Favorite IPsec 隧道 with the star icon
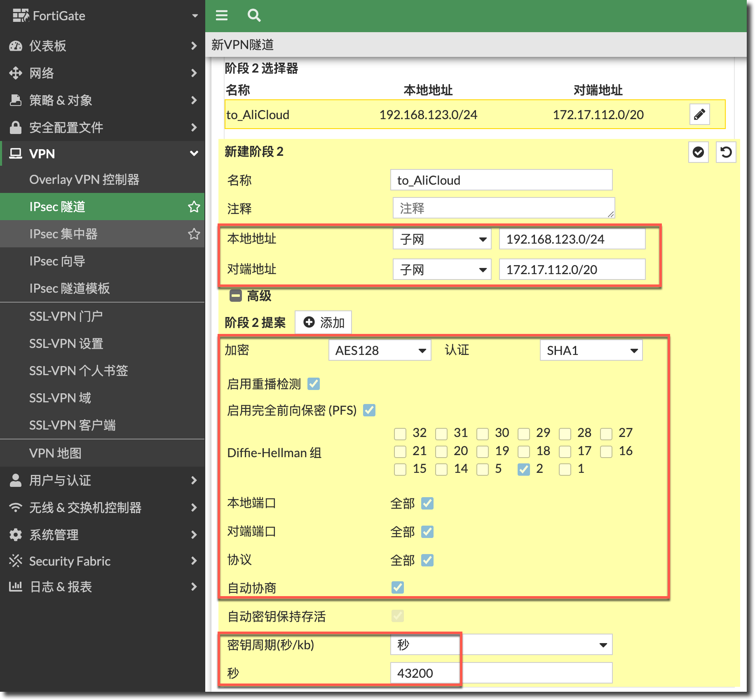The height and width of the screenshot is (700, 755). [194, 207]
